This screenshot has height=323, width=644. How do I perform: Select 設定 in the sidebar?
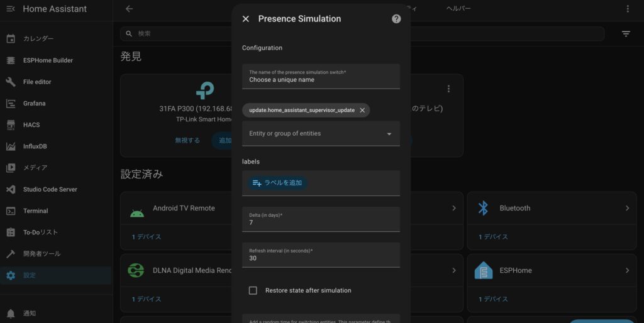click(30, 275)
